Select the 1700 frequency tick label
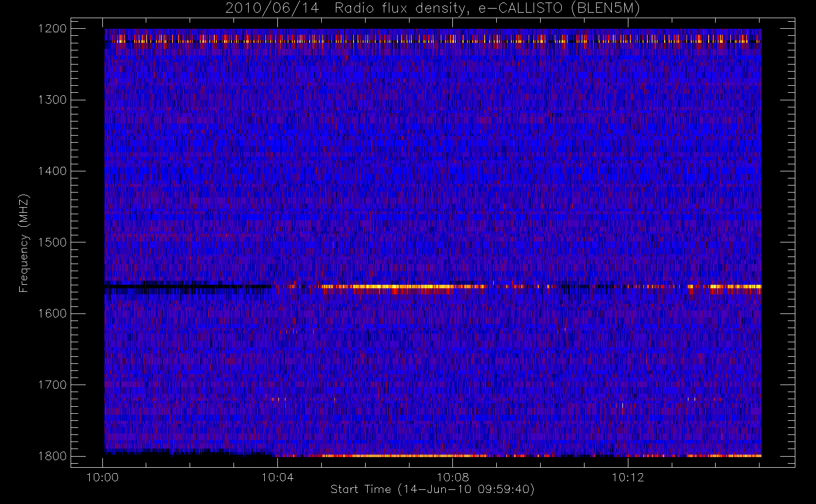This screenshot has height=504, width=816. 53,385
